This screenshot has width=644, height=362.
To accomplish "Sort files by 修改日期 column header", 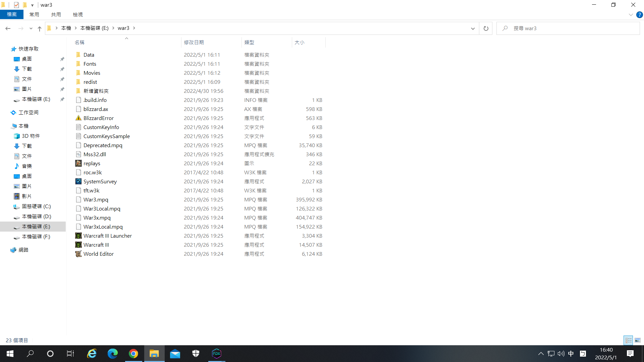I will (x=194, y=42).
